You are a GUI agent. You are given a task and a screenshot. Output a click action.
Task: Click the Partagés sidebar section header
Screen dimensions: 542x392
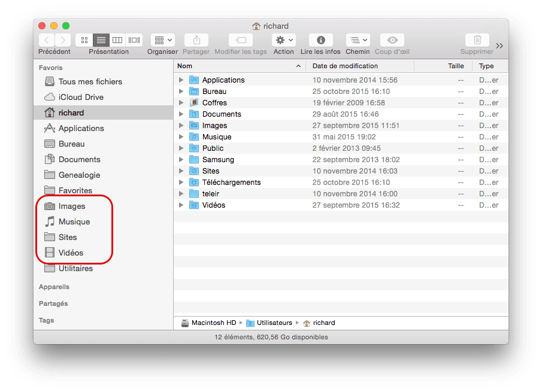pyautogui.click(x=53, y=303)
